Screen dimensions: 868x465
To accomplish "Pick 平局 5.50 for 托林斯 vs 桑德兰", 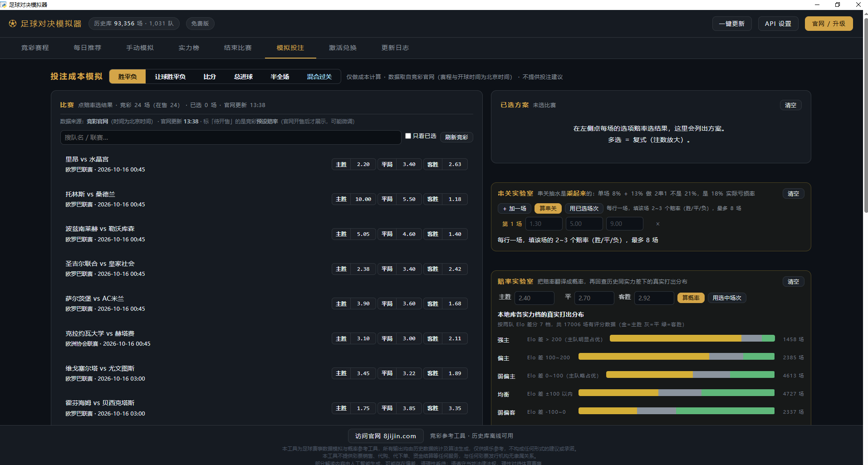I will 399,199.
